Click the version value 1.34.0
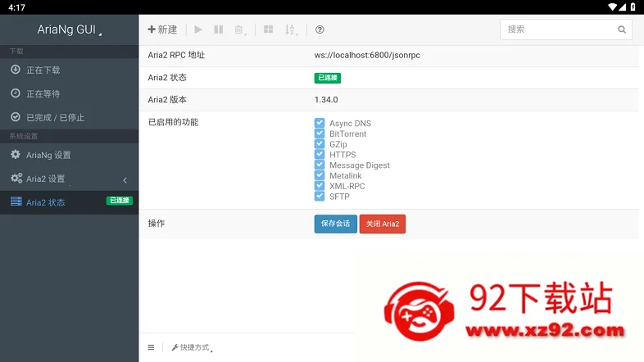Screen dimensions: 644x362 (x=326, y=100)
